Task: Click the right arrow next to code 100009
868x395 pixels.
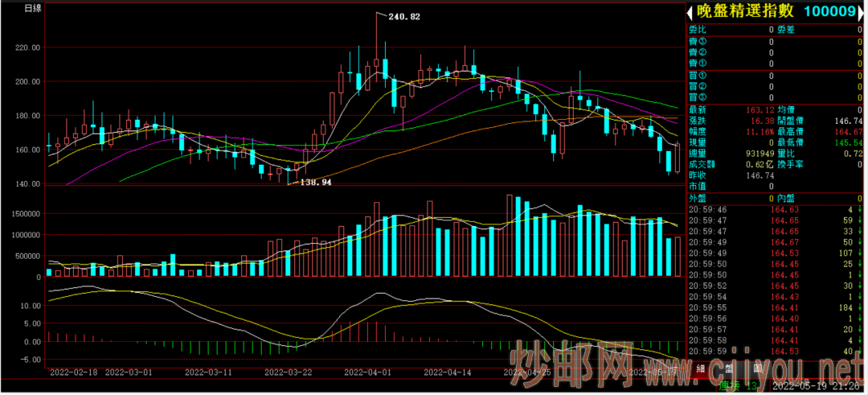Action: click(862, 11)
